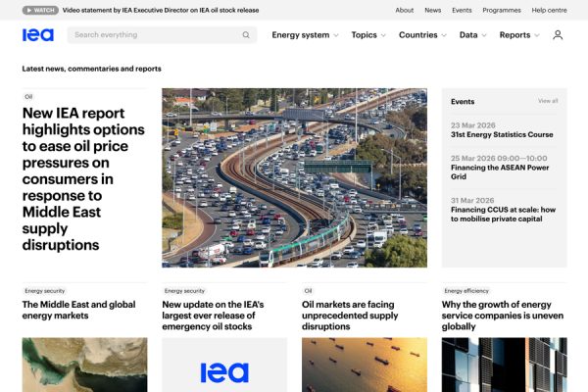Open the user account icon
588x392 pixels.
558,35
